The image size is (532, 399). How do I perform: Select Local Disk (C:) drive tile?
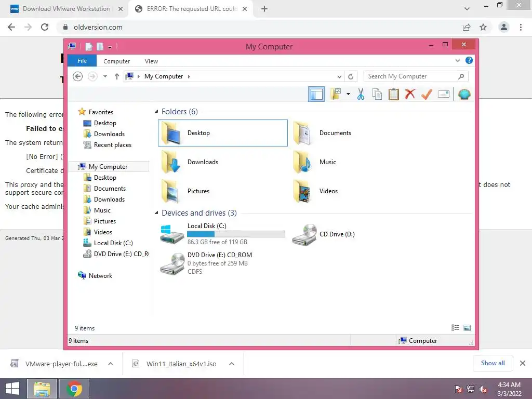(x=222, y=234)
